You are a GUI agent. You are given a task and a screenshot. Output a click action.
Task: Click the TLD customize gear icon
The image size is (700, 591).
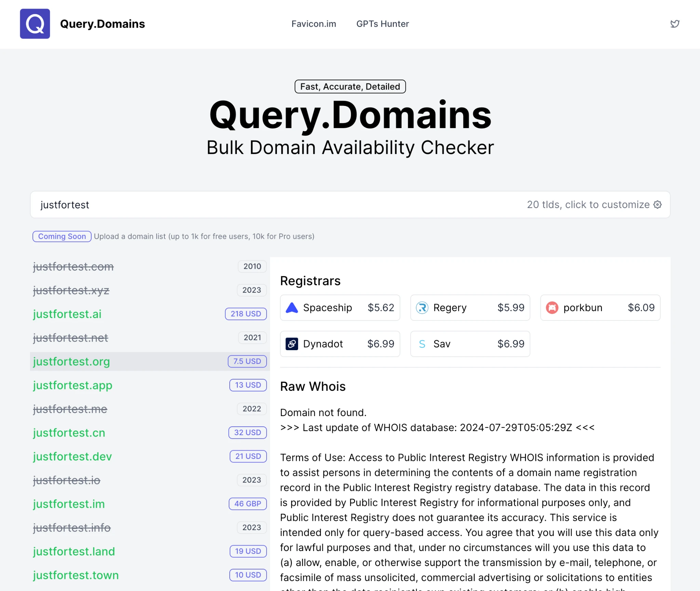658,205
